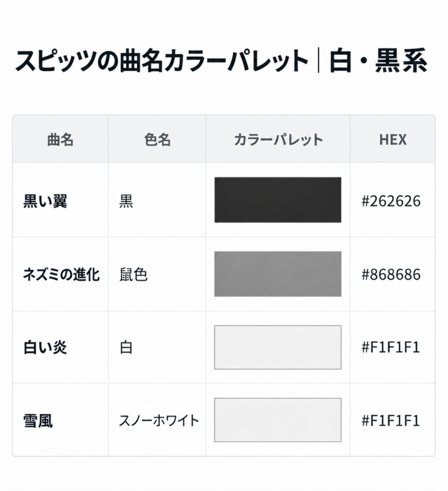Select the song title 雪風
The height and width of the screenshot is (491, 448).
tap(38, 421)
